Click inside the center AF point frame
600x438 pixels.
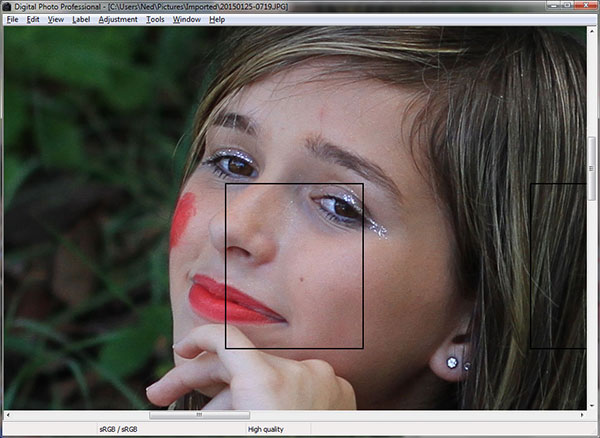pyautogui.click(x=294, y=266)
